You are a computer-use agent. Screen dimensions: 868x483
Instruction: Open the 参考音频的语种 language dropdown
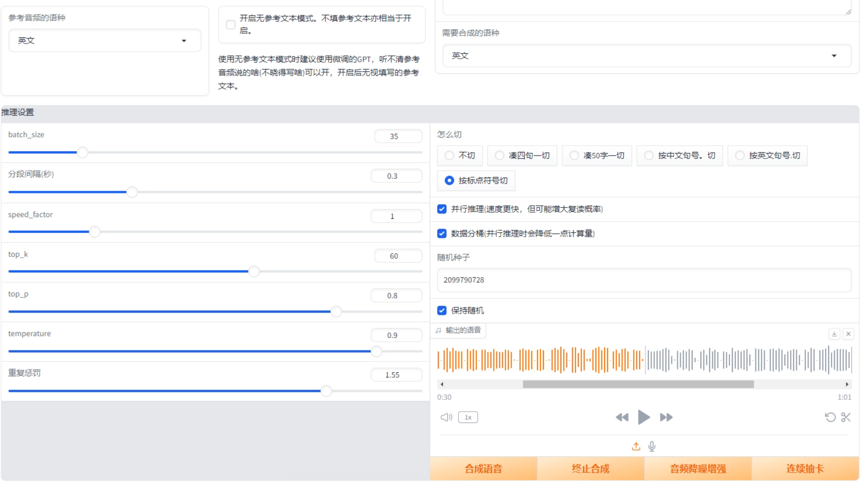pyautogui.click(x=105, y=41)
